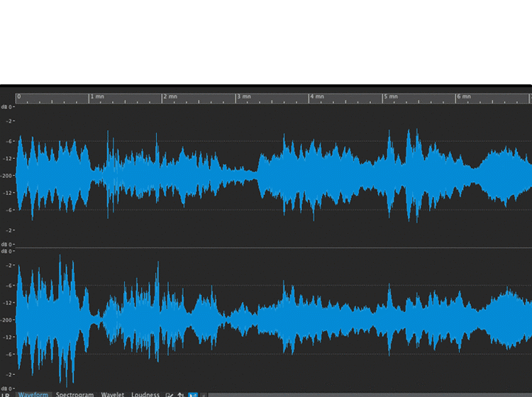This screenshot has height=397, width=532.
Task: Click the 5 mn mark on time ruler
Action: [x=391, y=96]
